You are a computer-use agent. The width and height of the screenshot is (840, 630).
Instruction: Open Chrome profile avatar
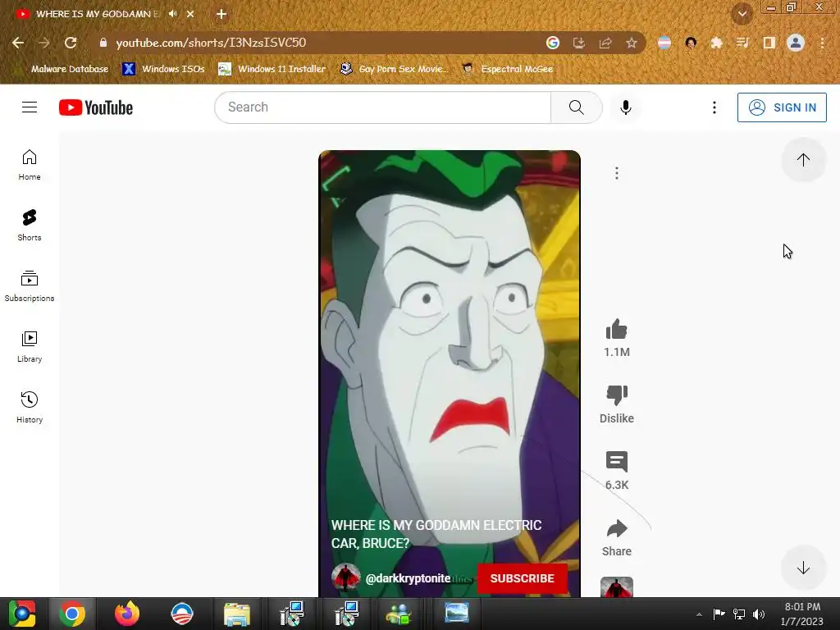pyautogui.click(x=796, y=43)
